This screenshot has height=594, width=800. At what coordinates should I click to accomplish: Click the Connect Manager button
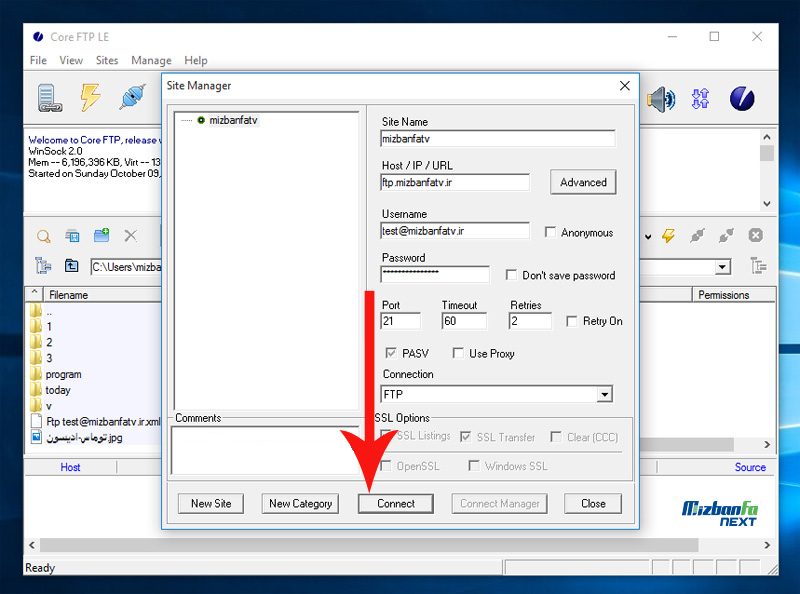(499, 504)
